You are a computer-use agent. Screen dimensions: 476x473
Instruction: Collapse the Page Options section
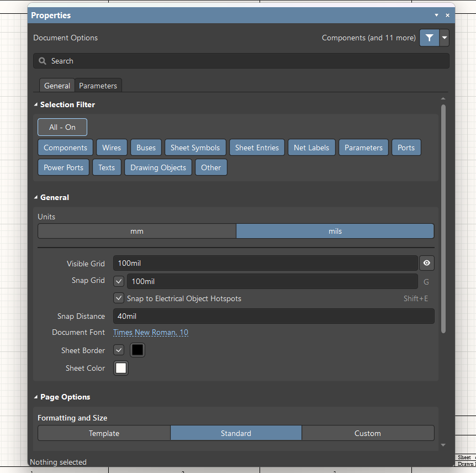36,397
